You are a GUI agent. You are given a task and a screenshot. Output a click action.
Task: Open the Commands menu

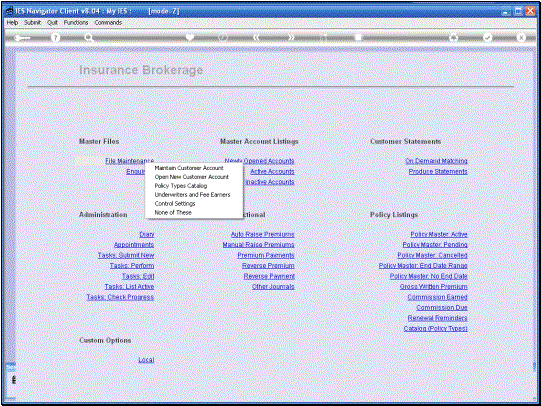pyautogui.click(x=108, y=22)
